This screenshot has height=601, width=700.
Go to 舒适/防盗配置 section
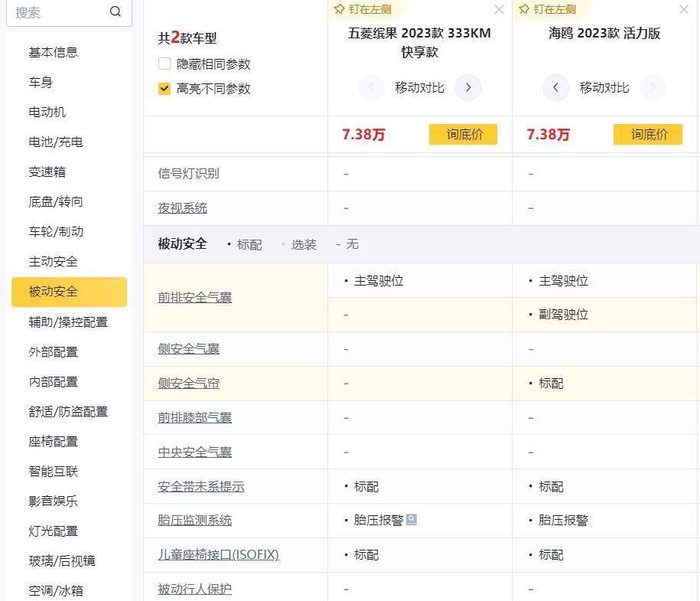pyautogui.click(x=68, y=412)
